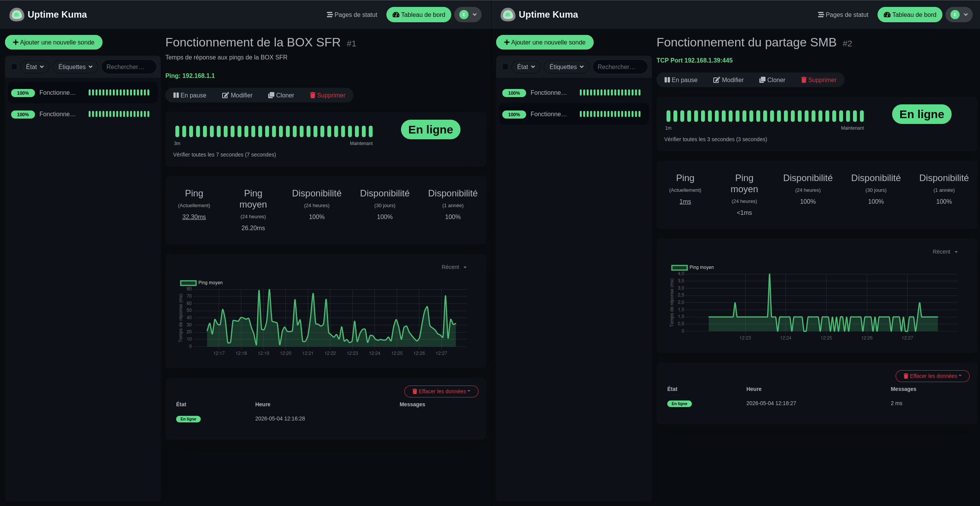Click dashboard gauge icon in left window
The height and width of the screenshot is (506, 980).
pos(396,15)
